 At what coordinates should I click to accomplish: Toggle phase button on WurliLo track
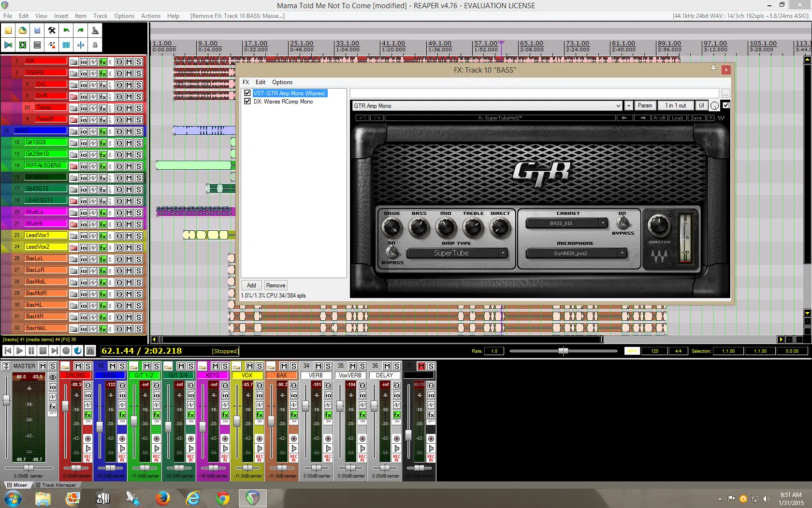[x=119, y=213]
